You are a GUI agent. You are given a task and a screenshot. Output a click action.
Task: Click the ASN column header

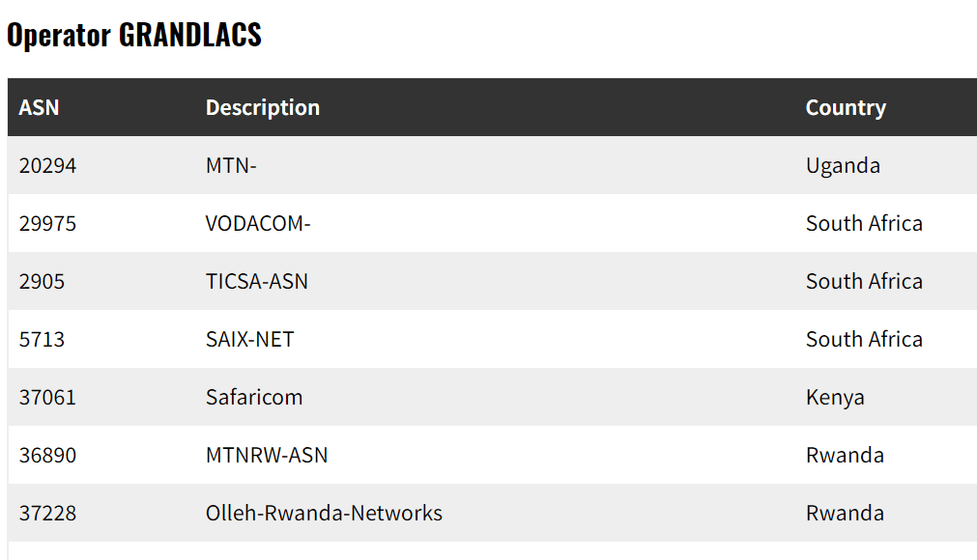pos(39,107)
